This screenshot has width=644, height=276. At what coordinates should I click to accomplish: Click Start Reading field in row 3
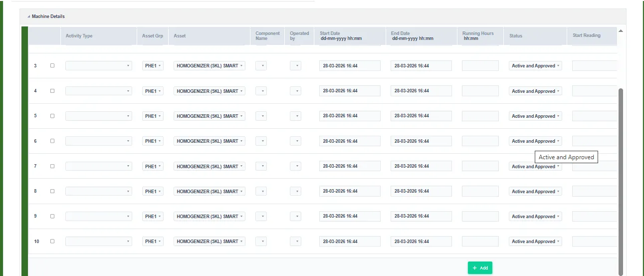point(595,65)
